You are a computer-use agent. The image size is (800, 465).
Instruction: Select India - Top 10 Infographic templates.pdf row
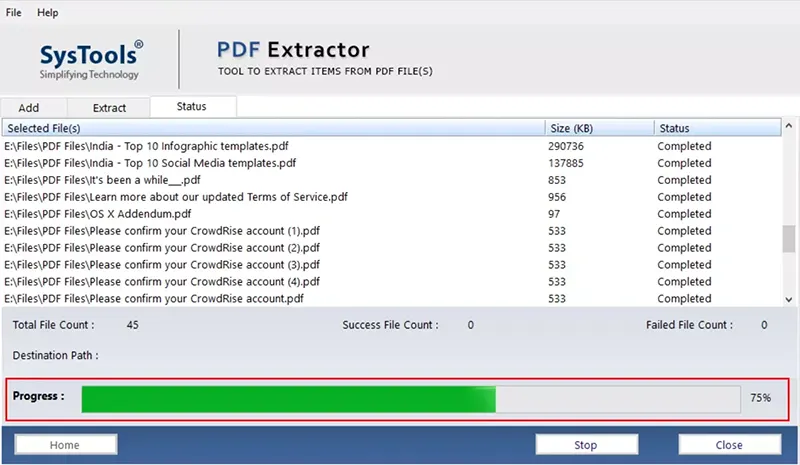pos(392,146)
